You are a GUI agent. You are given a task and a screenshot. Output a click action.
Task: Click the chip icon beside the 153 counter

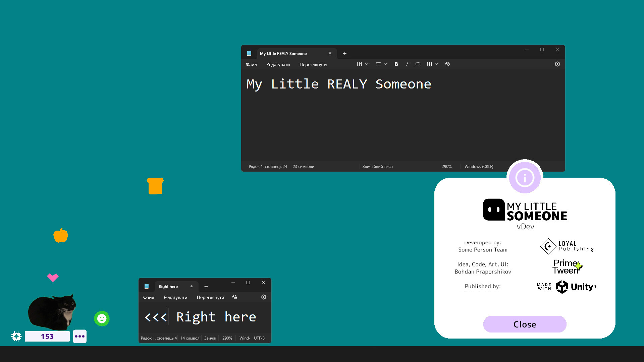16,336
